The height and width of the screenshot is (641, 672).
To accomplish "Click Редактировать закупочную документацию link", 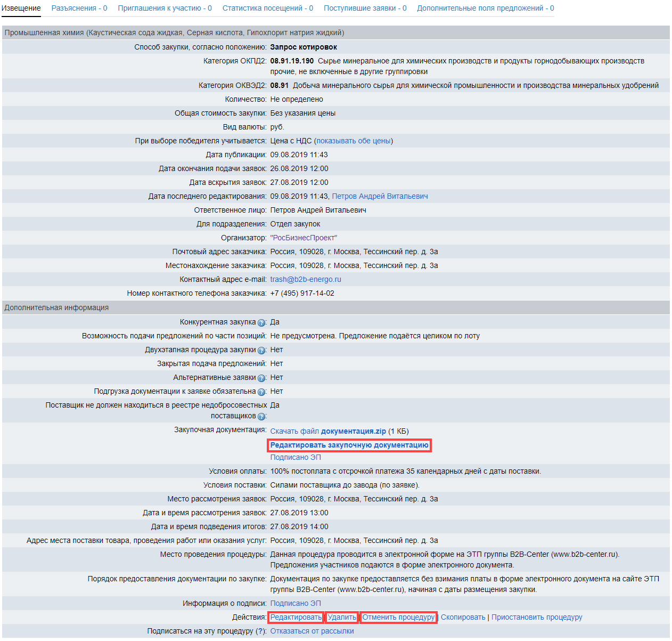I will click(349, 445).
